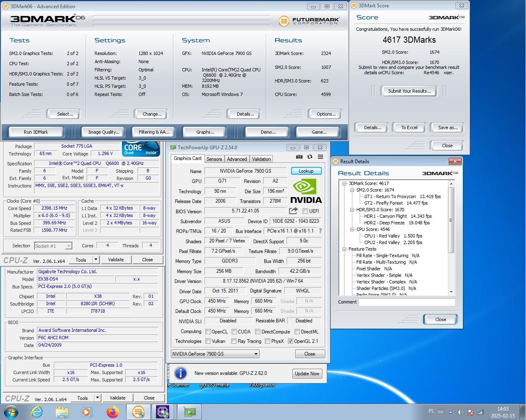
Task: Open the CPU-Z Tools dropdown arrow
Action: click(96, 260)
